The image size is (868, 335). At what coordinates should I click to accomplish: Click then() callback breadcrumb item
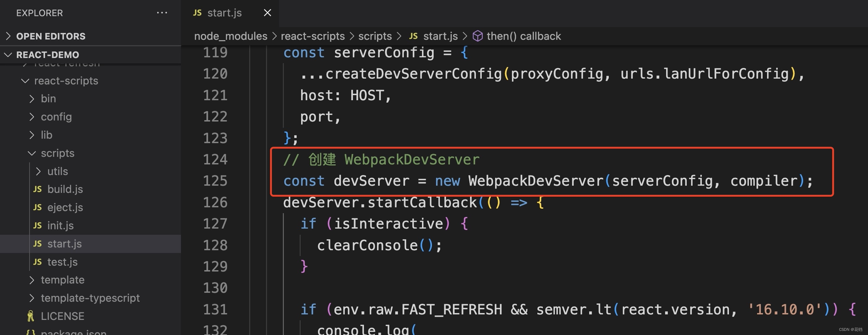click(524, 36)
